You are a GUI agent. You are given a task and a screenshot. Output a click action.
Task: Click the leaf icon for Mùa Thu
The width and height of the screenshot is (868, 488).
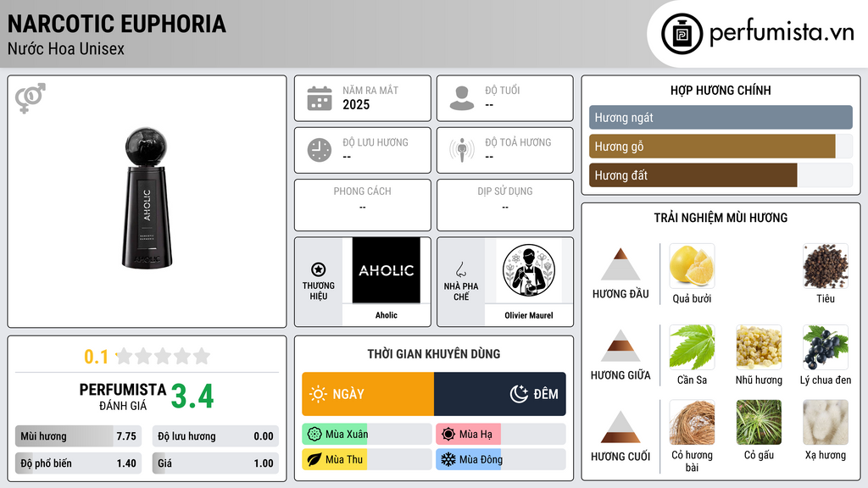tap(314, 459)
